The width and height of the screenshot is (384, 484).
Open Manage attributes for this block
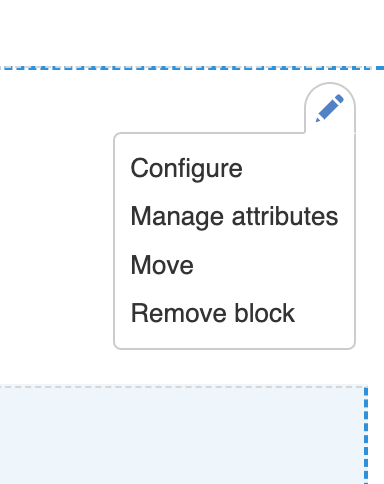(234, 217)
